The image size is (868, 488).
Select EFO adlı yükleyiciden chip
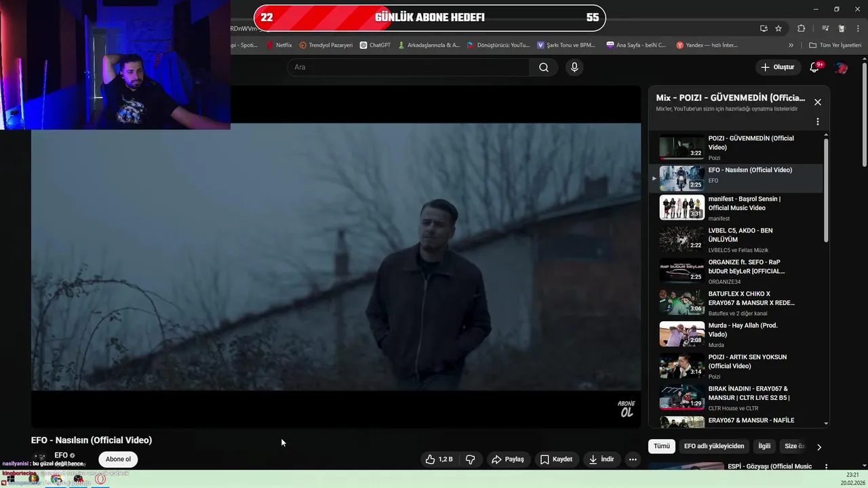pos(714,446)
